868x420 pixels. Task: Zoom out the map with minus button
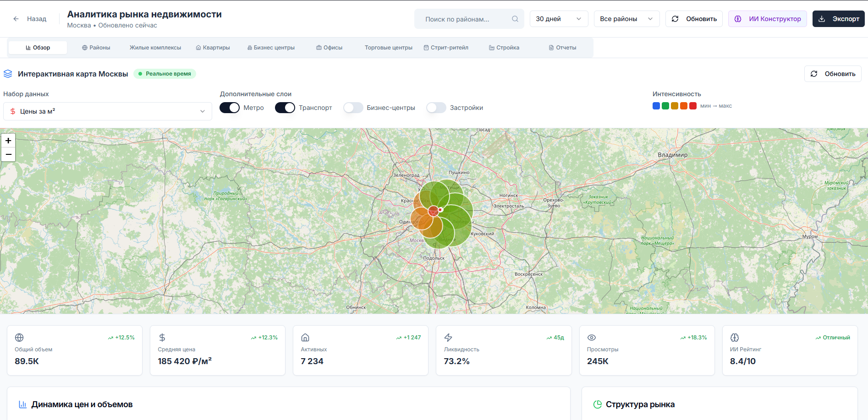coord(8,154)
